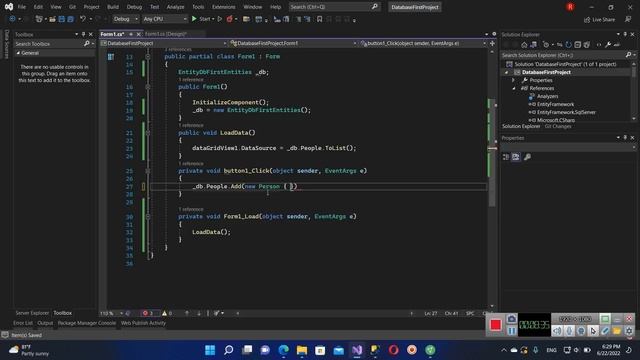
Task: Toggle auto-hide pin on Properties panel
Action: tap(625, 138)
